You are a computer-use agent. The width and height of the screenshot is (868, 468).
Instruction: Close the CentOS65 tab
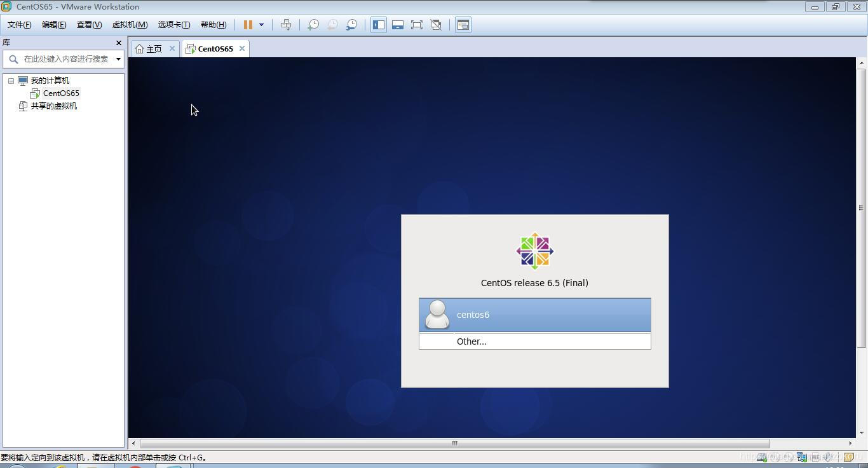pos(241,48)
